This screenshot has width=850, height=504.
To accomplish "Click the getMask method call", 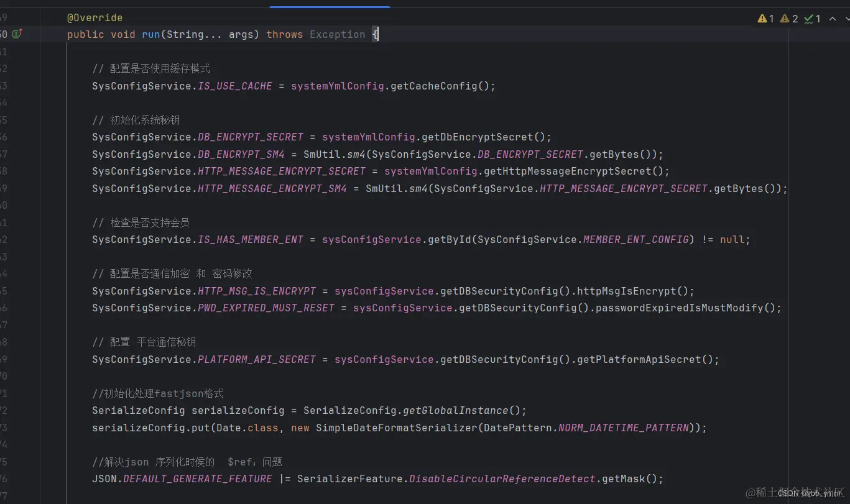I will pos(624,479).
